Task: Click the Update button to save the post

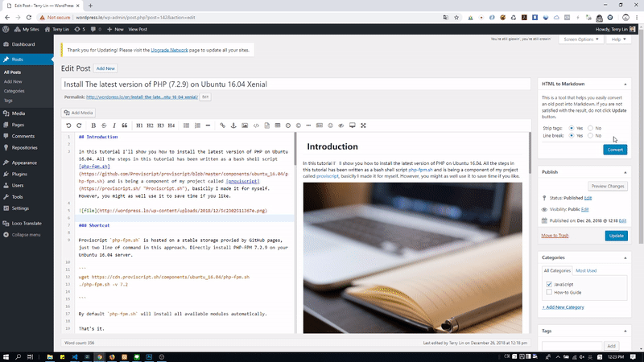Action: click(x=616, y=236)
